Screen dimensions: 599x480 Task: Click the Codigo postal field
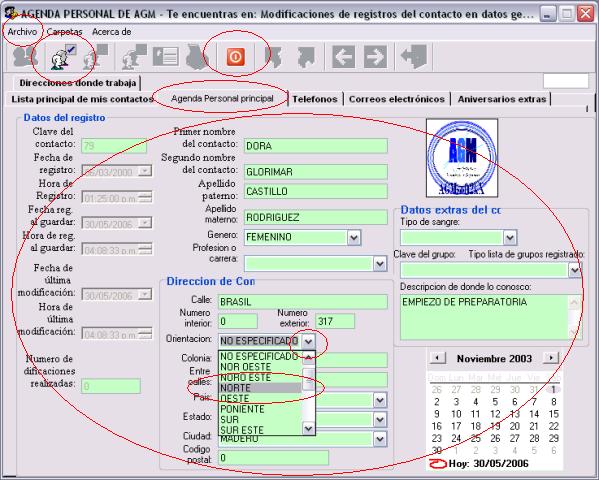pyautogui.click(x=273, y=458)
